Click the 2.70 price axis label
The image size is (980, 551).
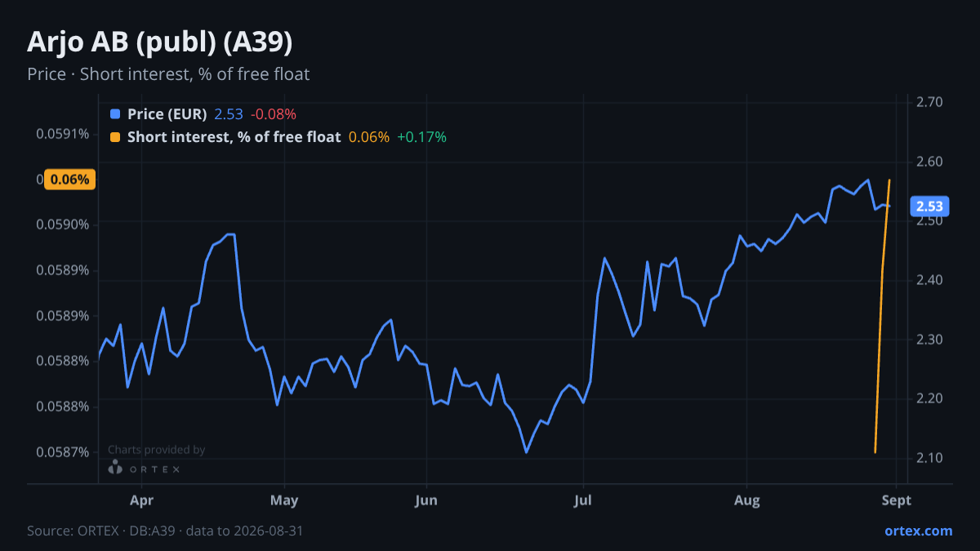pyautogui.click(x=929, y=103)
